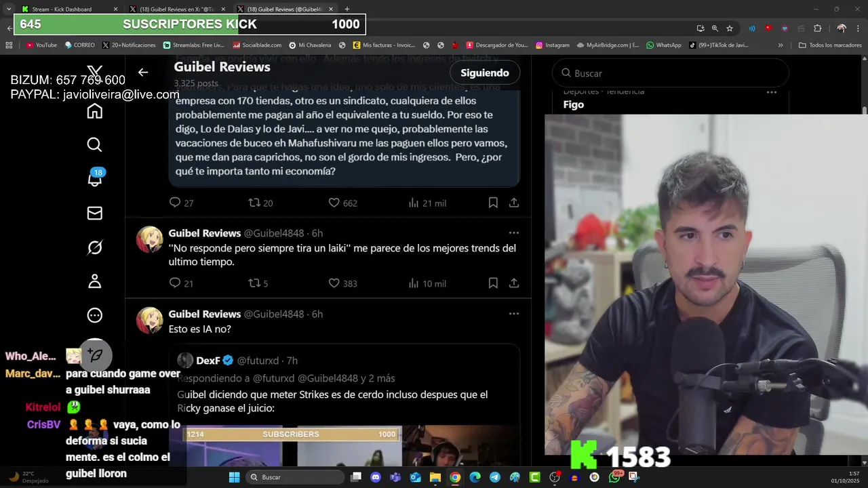Open Microsoft Edge from the taskbar
This screenshot has height=488, width=868.
[x=475, y=477]
